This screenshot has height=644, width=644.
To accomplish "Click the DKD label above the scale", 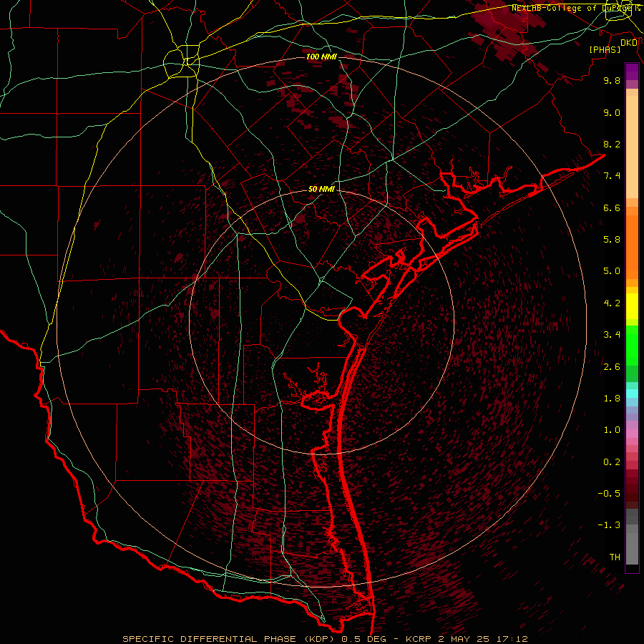I will point(629,43).
